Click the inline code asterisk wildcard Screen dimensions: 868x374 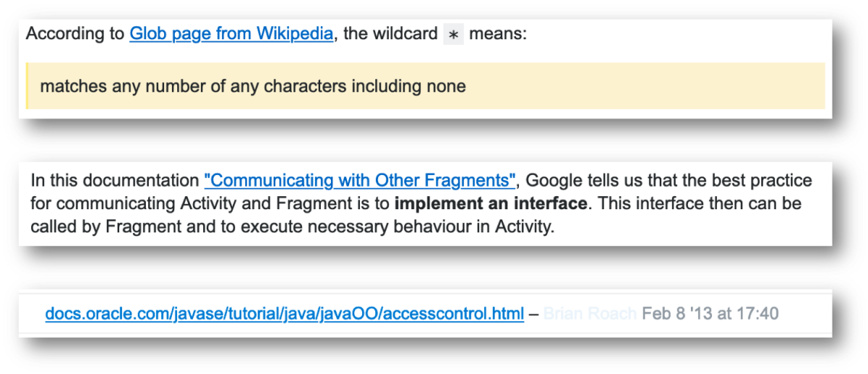pos(454,35)
